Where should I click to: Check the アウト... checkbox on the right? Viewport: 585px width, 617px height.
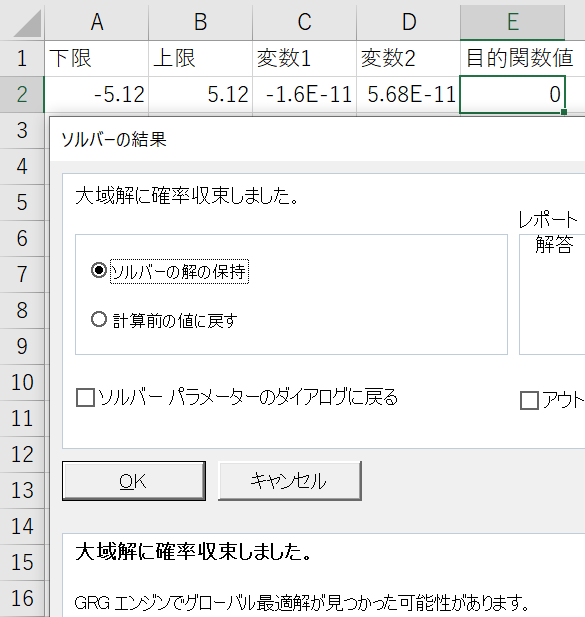529,401
